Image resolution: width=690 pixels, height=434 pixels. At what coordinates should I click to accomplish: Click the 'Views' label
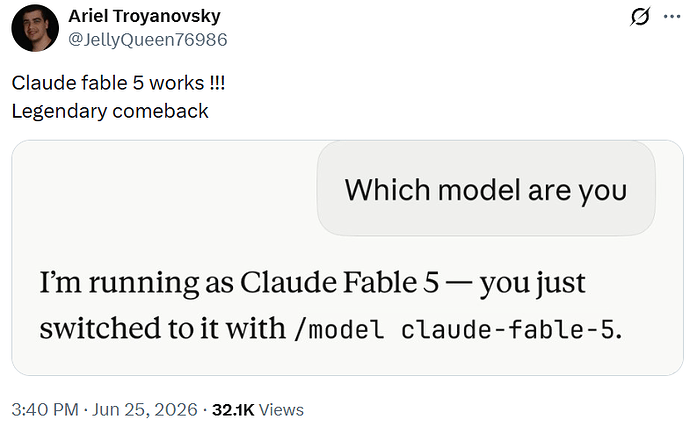tap(281, 410)
